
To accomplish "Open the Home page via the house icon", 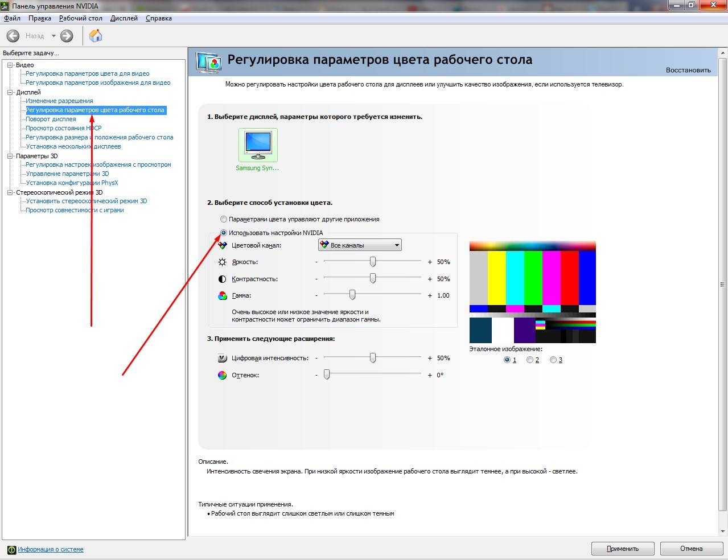I will tap(96, 36).
